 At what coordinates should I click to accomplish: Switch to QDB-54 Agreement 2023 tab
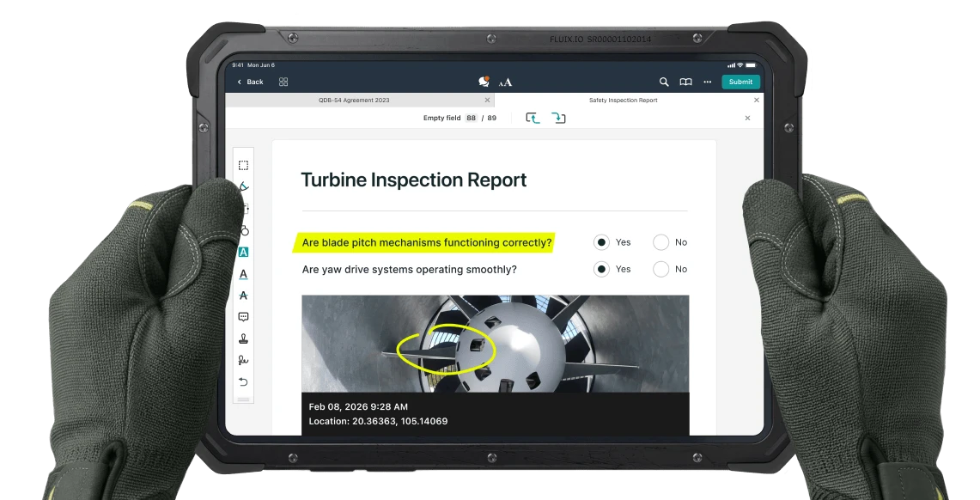point(354,101)
